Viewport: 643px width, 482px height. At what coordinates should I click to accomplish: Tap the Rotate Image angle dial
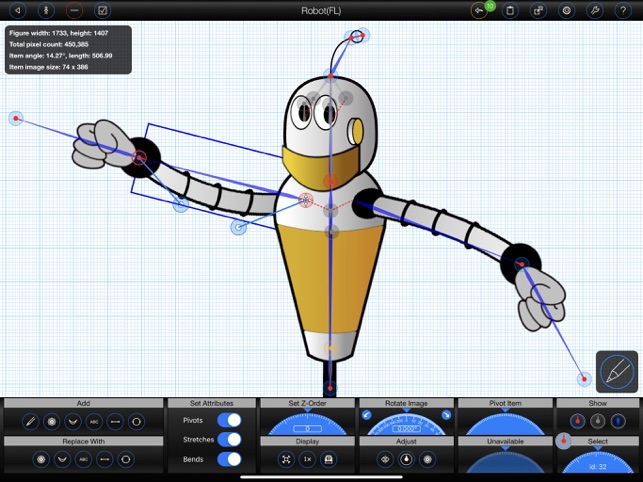(406, 425)
